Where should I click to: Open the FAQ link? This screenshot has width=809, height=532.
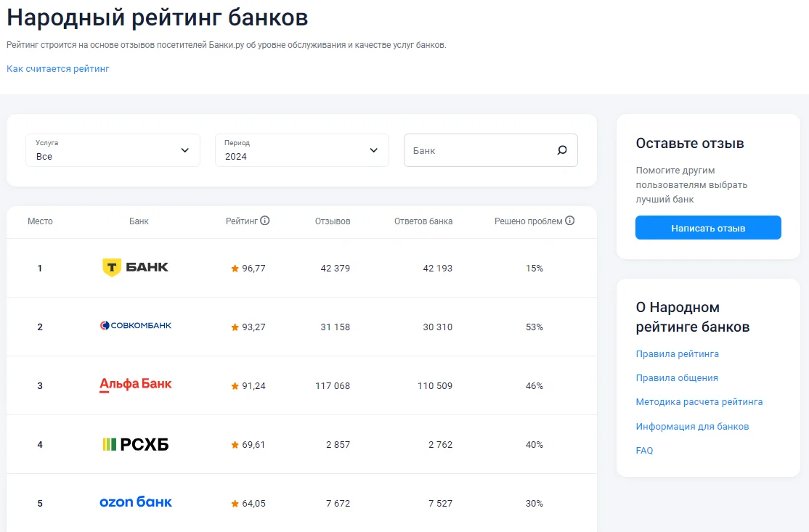(x=644, y=450)
